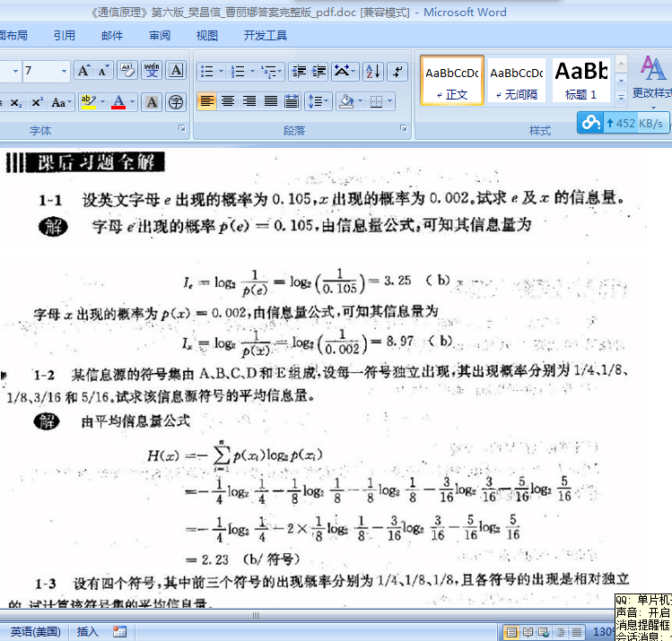The height and width of the screenshot is (641, 672).
Task: Apply red font color
Action: (118, 102)
